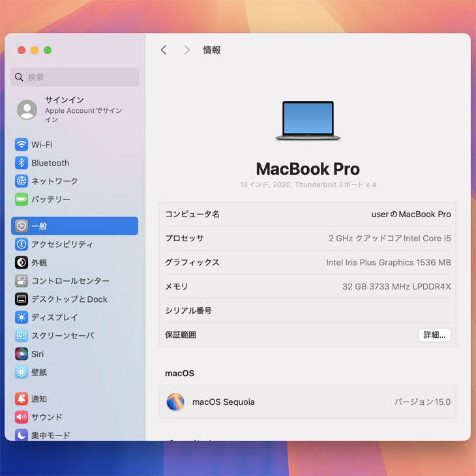476x476 pixels.
Task: Click the Wi-Fi icon in sidebar
Action: (22, 145)
